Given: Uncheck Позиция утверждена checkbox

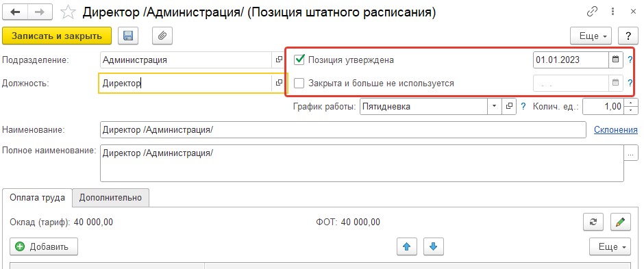Looking at the screenshot, I should 299,60.
